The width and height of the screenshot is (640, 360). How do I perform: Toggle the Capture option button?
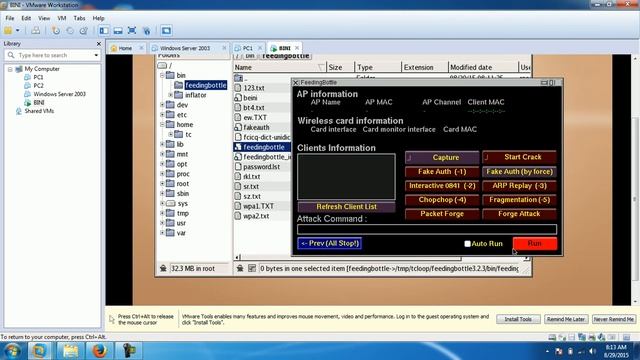tap(442, 158)
